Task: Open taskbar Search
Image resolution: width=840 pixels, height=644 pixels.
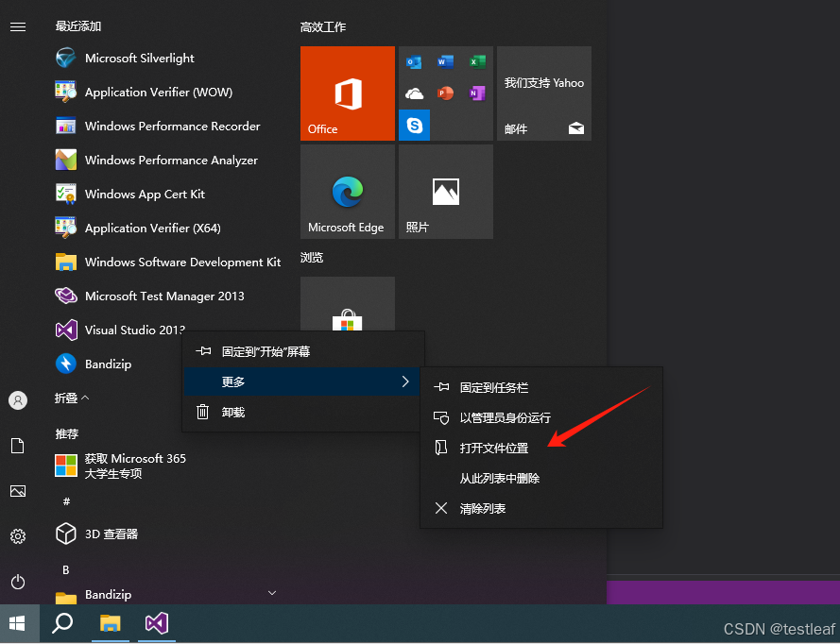Action: click(x=62, y=623)
